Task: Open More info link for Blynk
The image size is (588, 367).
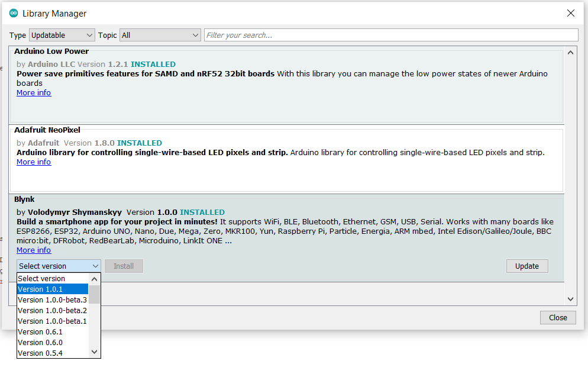Action: tap(34, 250)
